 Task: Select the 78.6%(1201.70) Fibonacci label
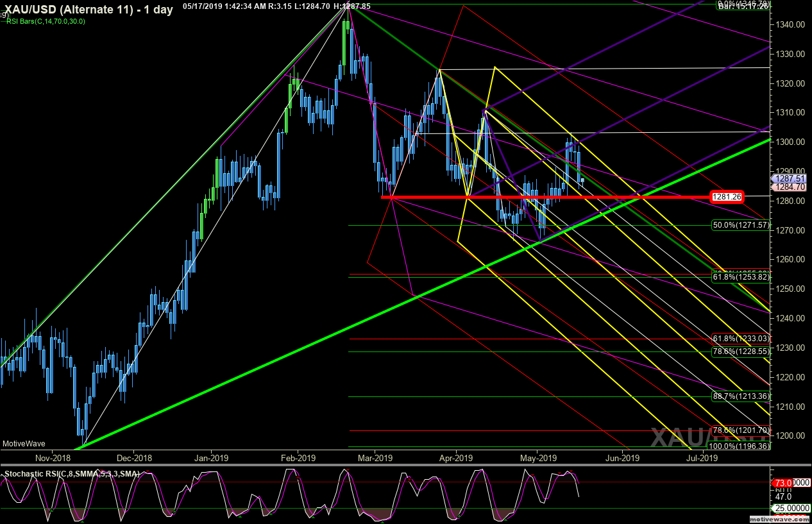coord(741,430)
